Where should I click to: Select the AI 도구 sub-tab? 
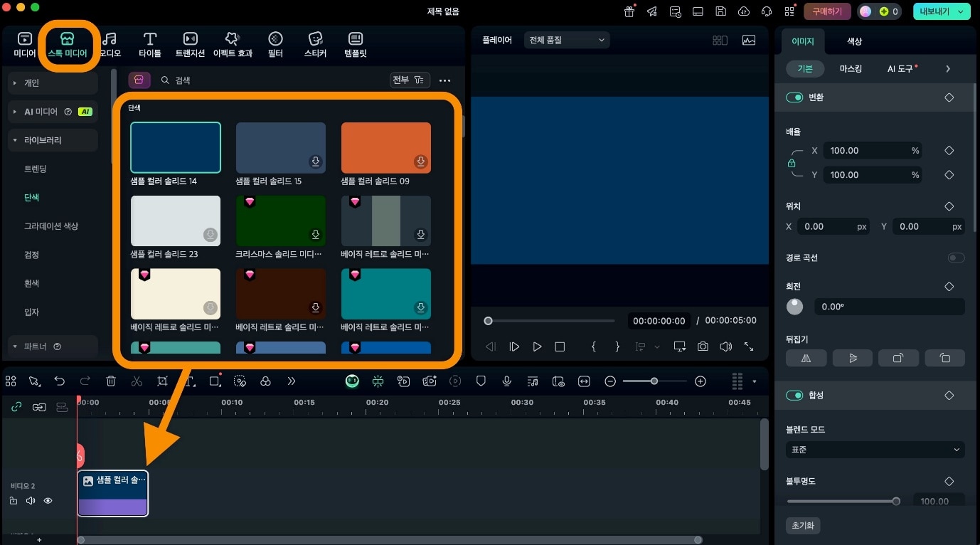900,69
